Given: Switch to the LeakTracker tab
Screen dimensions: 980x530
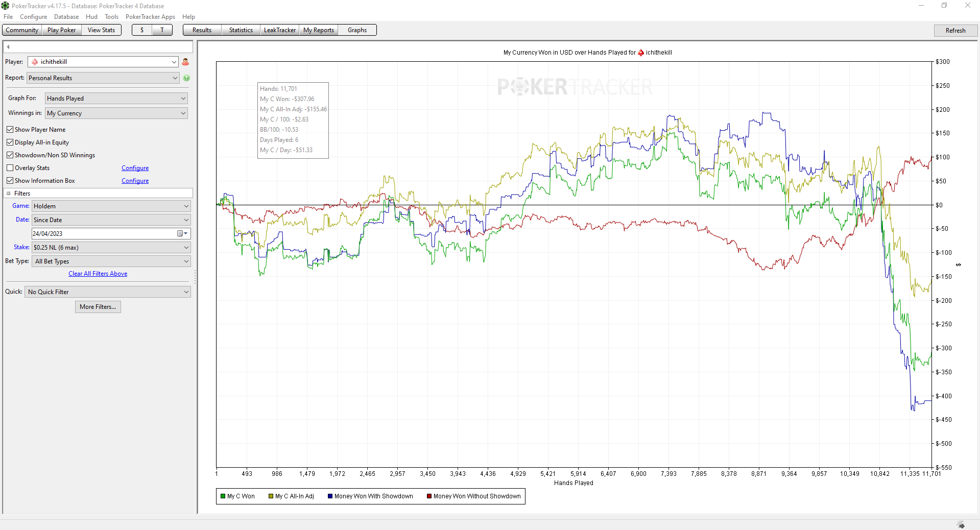Looking at the screenshot, I should [x=279, y=30].
